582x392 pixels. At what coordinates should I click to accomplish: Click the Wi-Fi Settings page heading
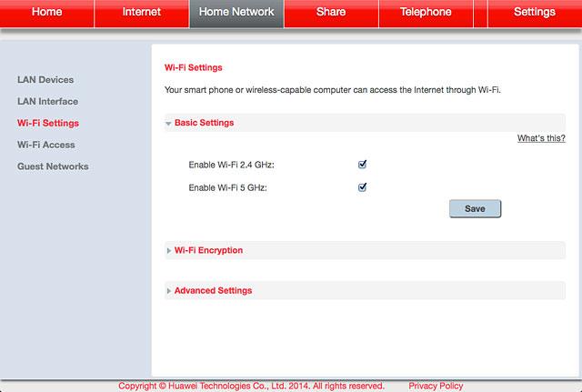(194, 67)
